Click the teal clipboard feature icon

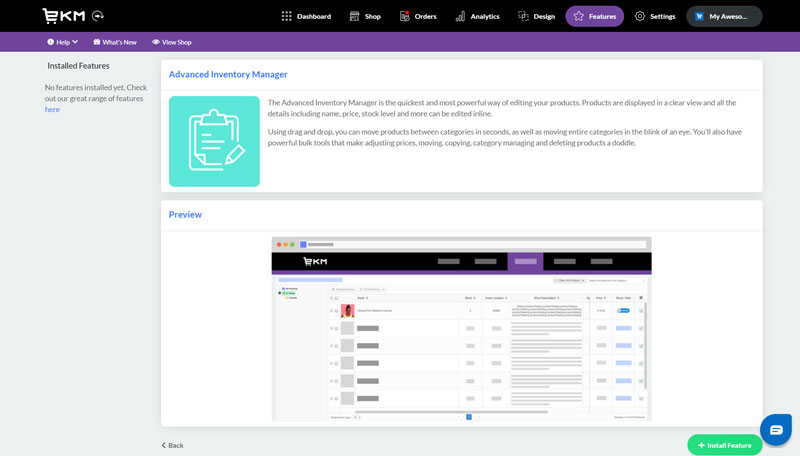tap(214, 141)
